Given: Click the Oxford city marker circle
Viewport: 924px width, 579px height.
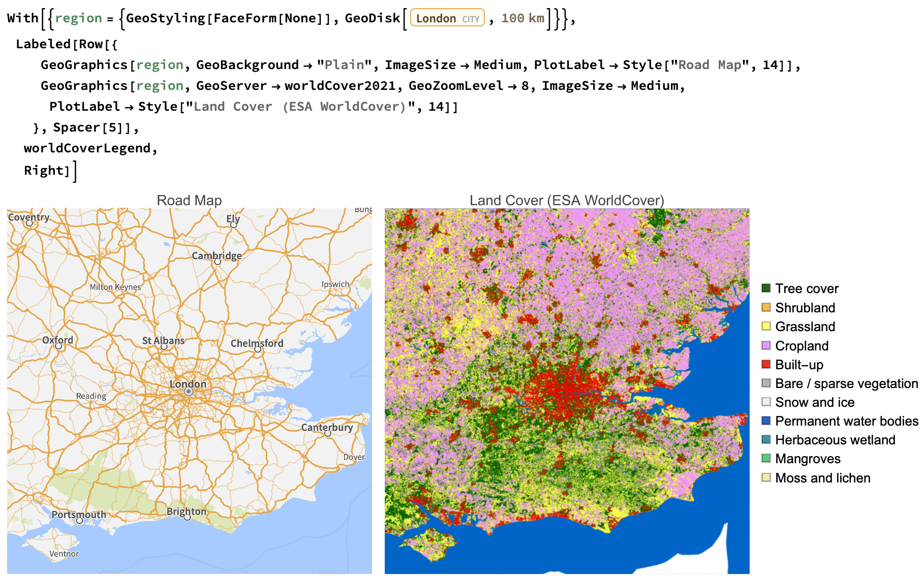Looking at the screenshot, I should (58, 346).
